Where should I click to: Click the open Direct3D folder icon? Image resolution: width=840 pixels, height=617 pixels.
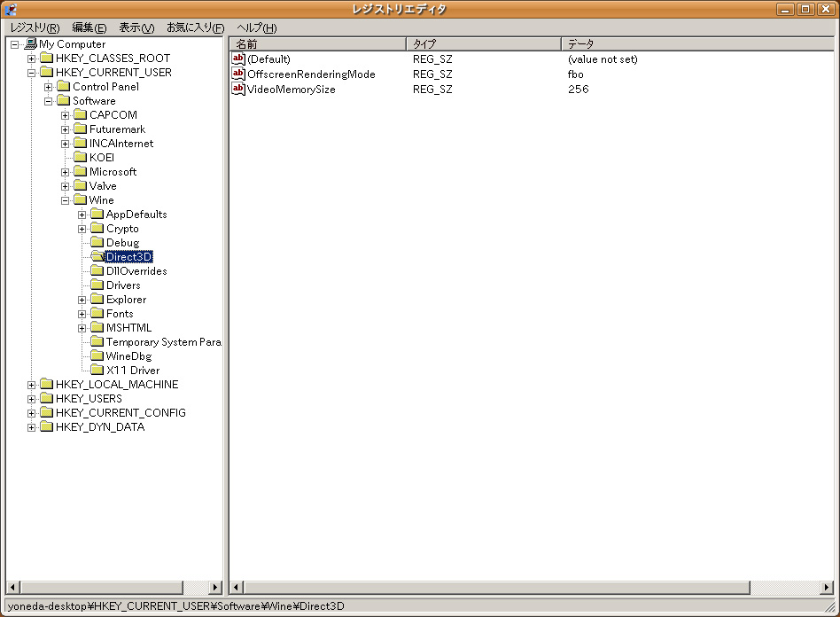(x=97, y=257)
